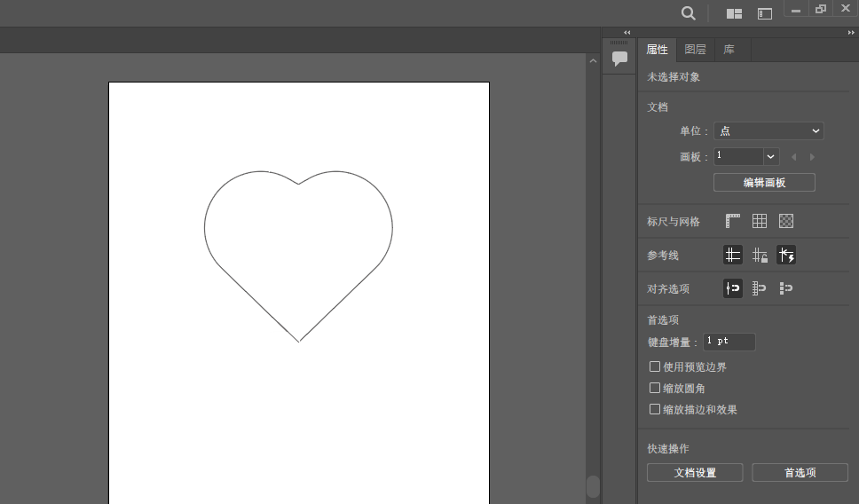Viewport: 859px width, 504px height.
Task: Tick the 缩放描边和效果 checkbox
Action: click(x=655, y=409)
